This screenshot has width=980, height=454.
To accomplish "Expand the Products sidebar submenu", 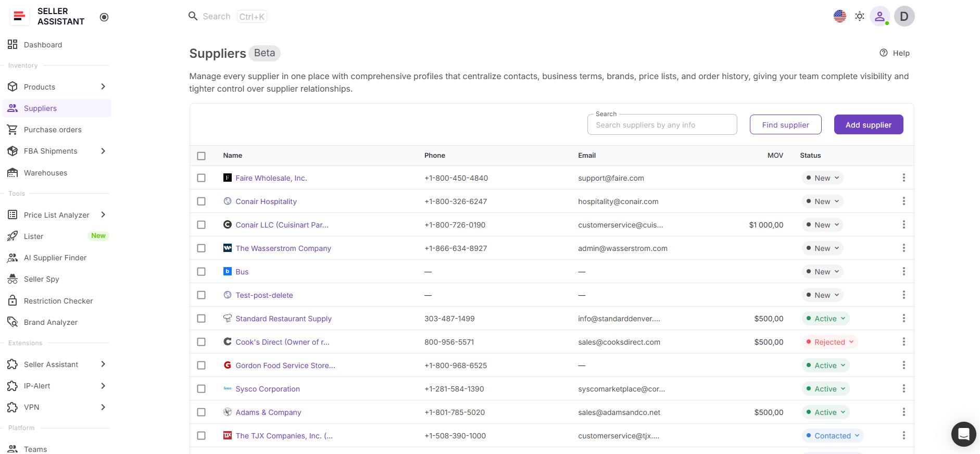I will tap(103, 87).
